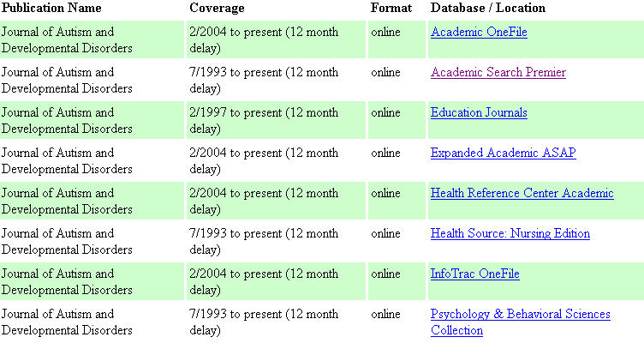Select coverage text in Health Source Nursing row
The image size is (644, 343).
pyautogui.click(x=264, y=242)
